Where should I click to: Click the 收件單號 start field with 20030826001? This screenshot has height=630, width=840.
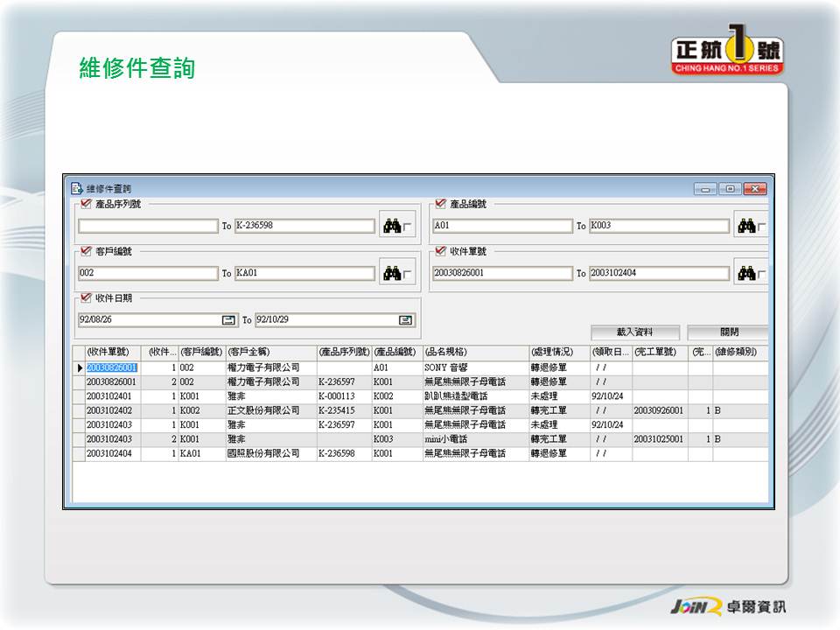501,273
